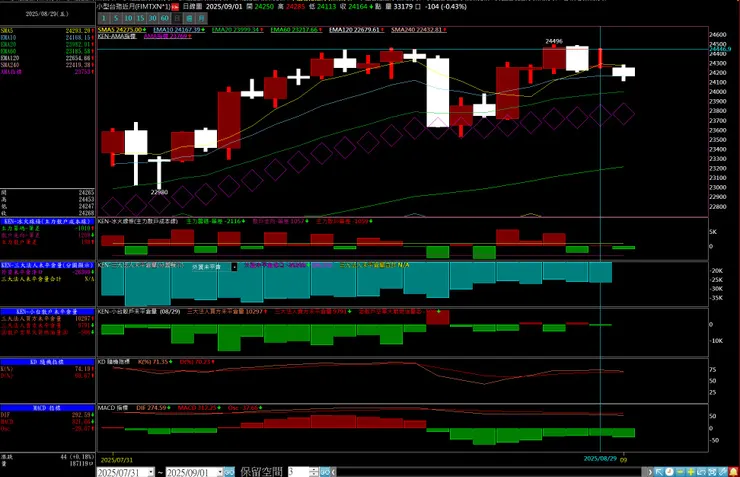Click the EMA120 22679.61 legend label
This screenshot has height=477, width=740.
(x=356, y=30)
